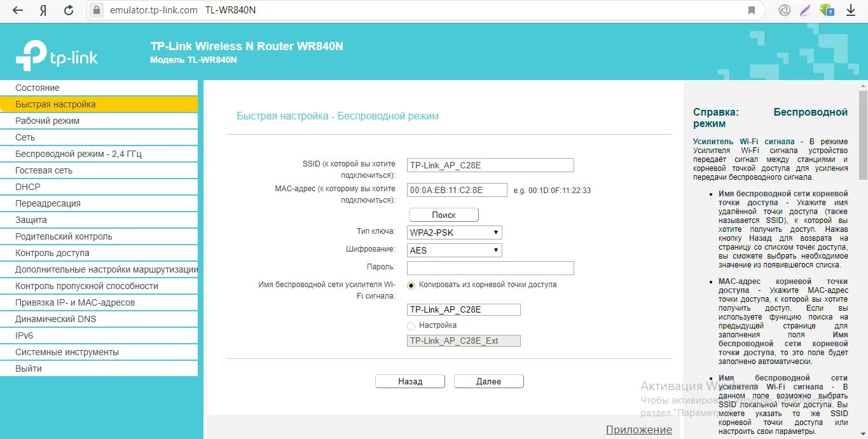
Task: Open browser downloads arrow icon
Action: [x=851, y=10]
